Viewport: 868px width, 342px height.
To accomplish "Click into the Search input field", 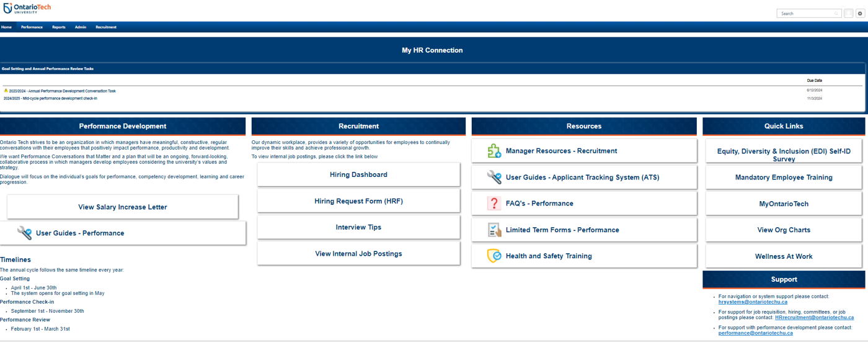I will click(806, 14).
